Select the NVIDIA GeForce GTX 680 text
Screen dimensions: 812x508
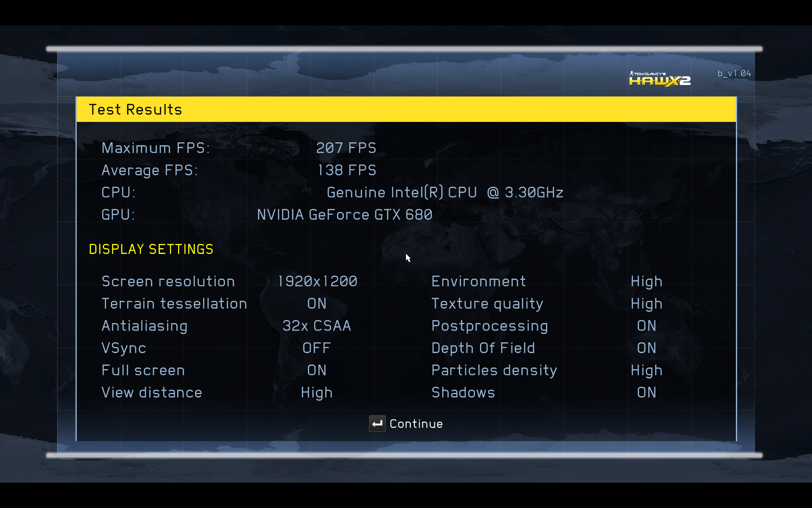[345, 215]
